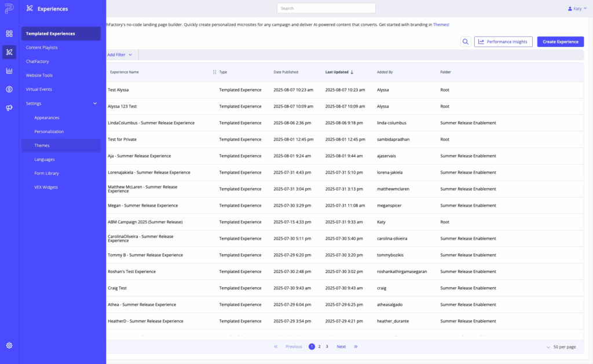This screenshot has height=364, width=593.
Task: Open the "Test for Private" experience
Action: point(122,139)
